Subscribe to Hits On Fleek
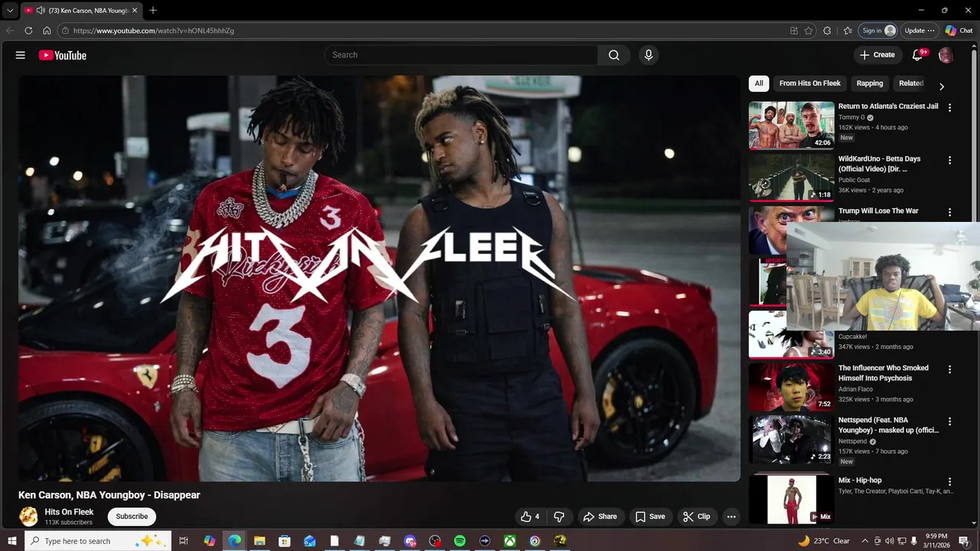The height and width of the screenshot is (551, 980). pos(132,517)
